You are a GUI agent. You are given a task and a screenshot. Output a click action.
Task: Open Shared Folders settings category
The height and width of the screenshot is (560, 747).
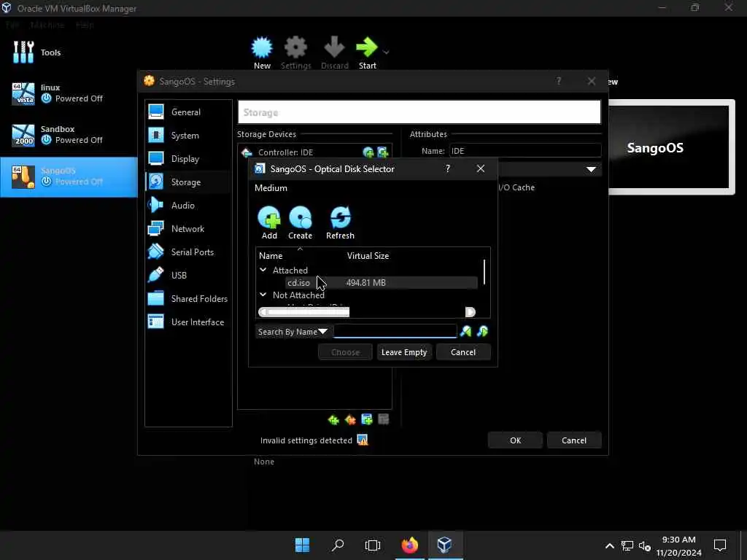[x=188, y=298]
